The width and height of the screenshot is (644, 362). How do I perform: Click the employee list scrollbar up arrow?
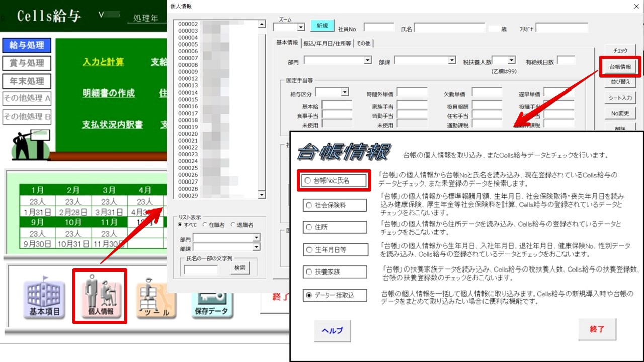click(x=262, y=24)
